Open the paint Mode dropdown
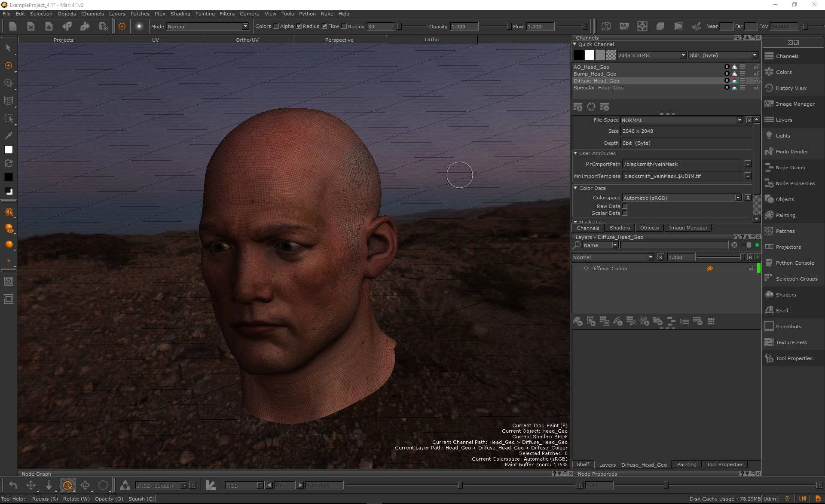Image resolution: width=825 pixels, height=504 pixels. 208,26
